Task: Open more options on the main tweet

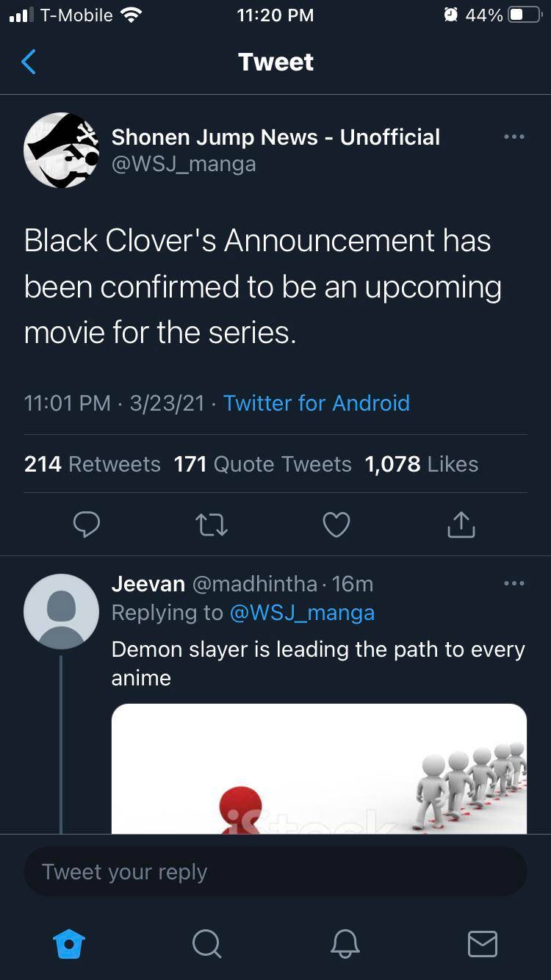Action: pos(514,137)
